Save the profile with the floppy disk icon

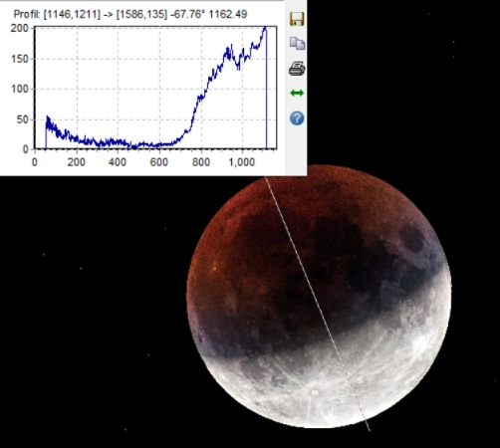coord(297,19)
